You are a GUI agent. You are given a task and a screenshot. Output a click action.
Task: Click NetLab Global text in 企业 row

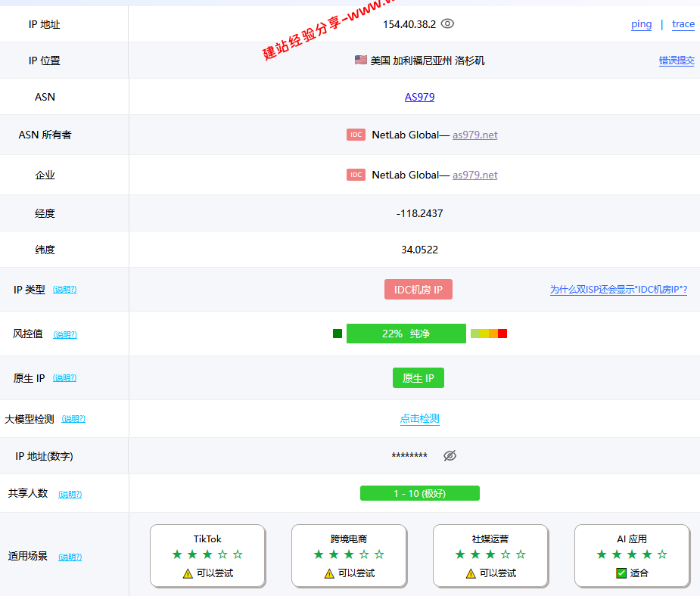[406, 175]
